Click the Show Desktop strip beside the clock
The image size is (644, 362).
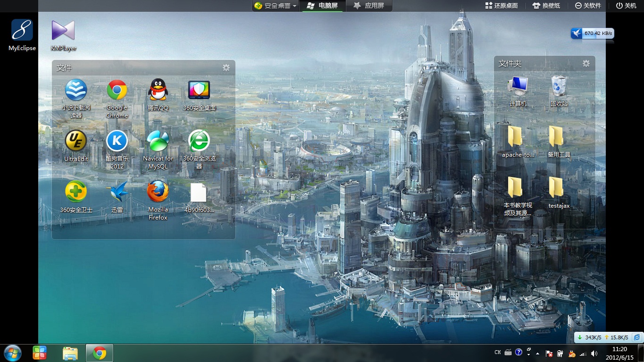coord(641,353)
